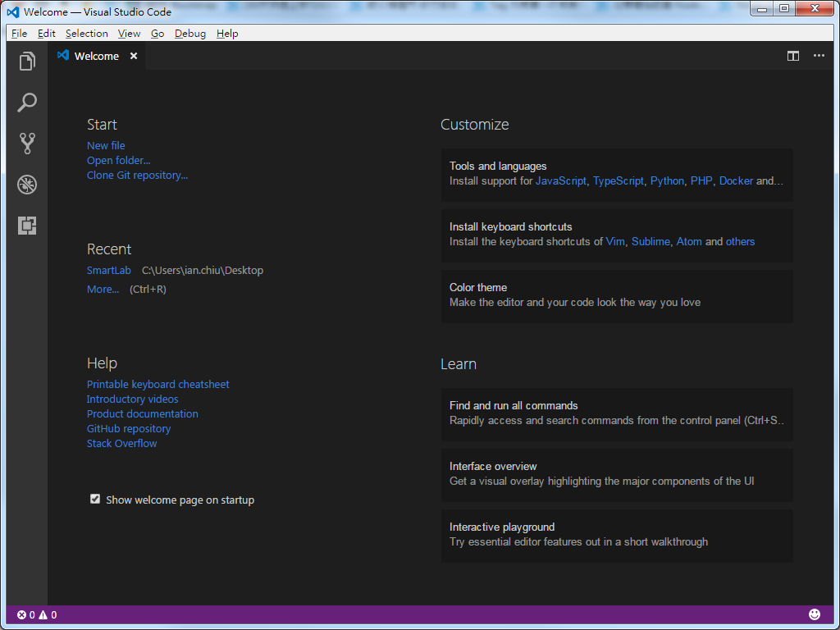Open the Extensions view icon
Screen dimensions: 840x630
tap(27, 226)
